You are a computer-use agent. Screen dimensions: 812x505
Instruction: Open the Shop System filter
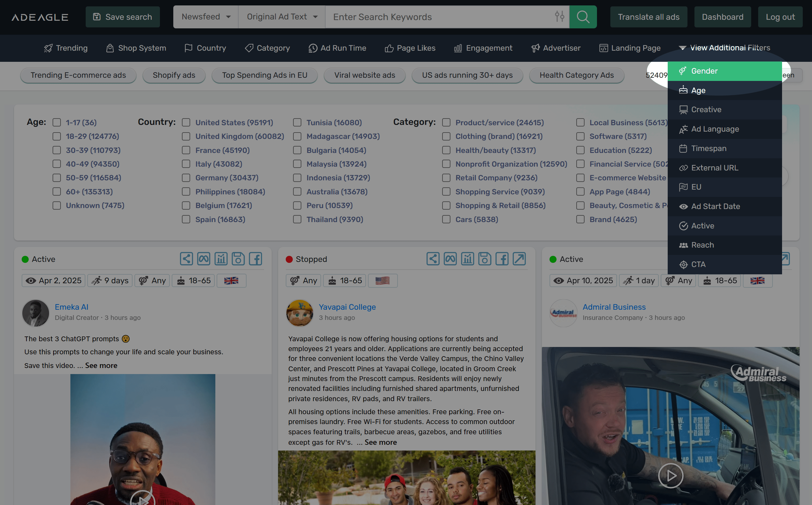tap(136, 48)
